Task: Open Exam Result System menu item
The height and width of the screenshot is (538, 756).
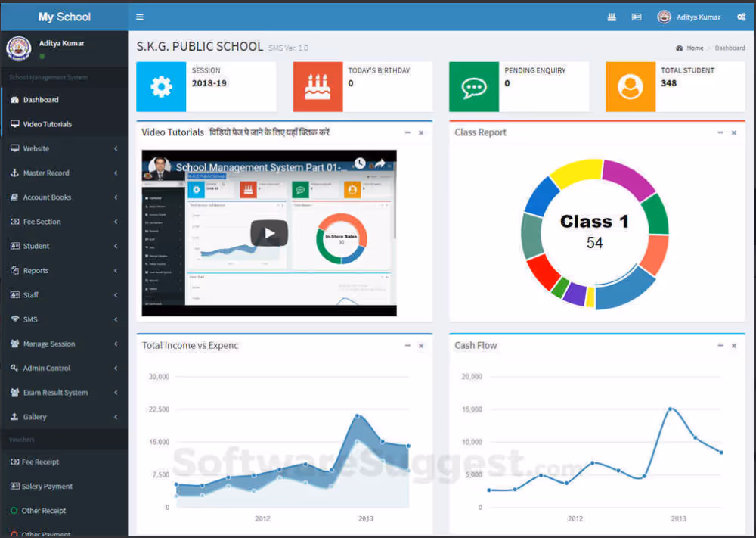Action: [55, 392]
